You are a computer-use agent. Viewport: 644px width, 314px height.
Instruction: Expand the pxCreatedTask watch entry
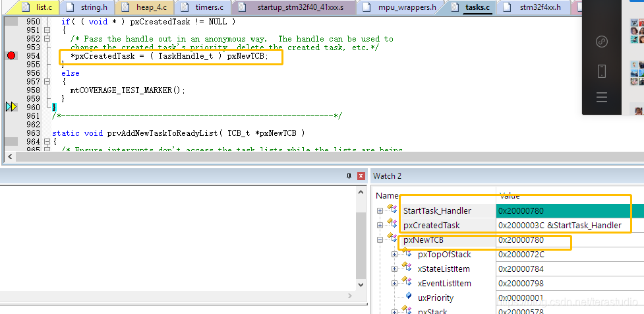click(x=380, y=225)
